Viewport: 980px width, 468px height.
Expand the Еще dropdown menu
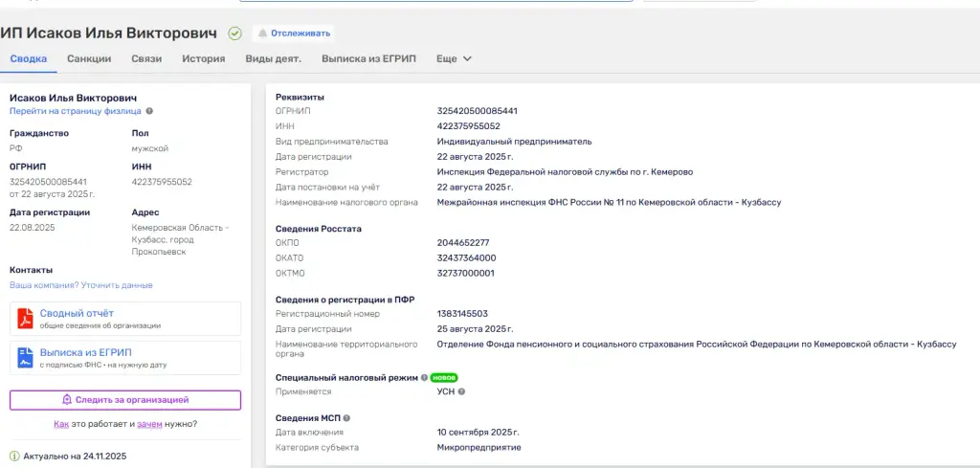[x=454, y=58]
